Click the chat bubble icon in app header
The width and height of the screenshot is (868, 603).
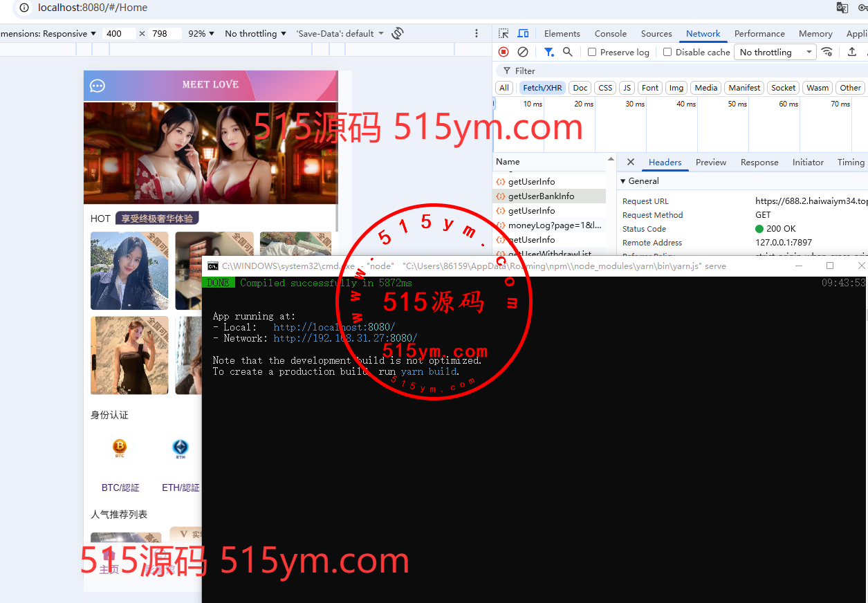point(98,86)
